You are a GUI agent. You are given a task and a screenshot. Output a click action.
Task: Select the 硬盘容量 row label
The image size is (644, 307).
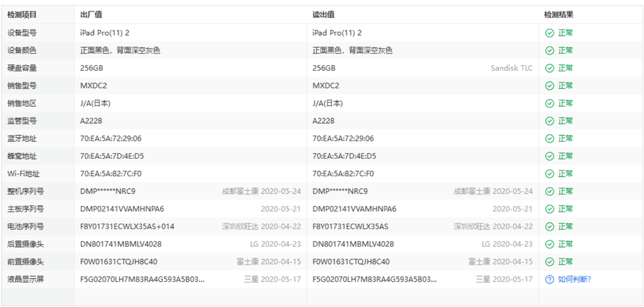coord(21,68)
